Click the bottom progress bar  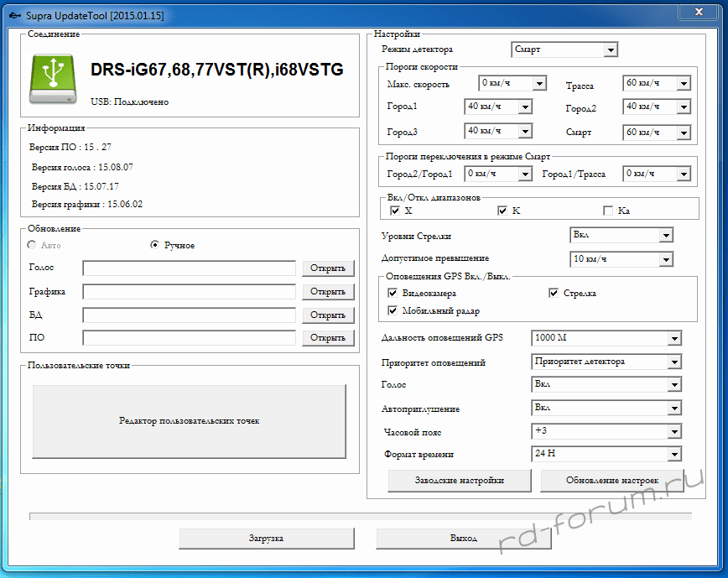pos(361,516)
